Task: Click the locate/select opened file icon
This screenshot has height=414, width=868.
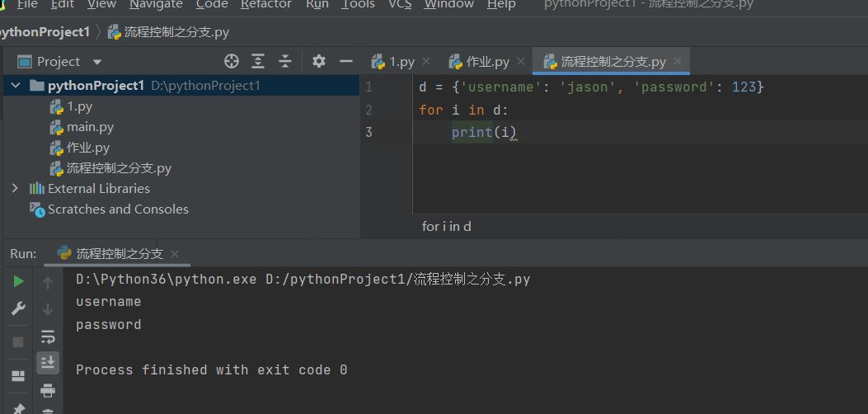Action: point(232,61)
